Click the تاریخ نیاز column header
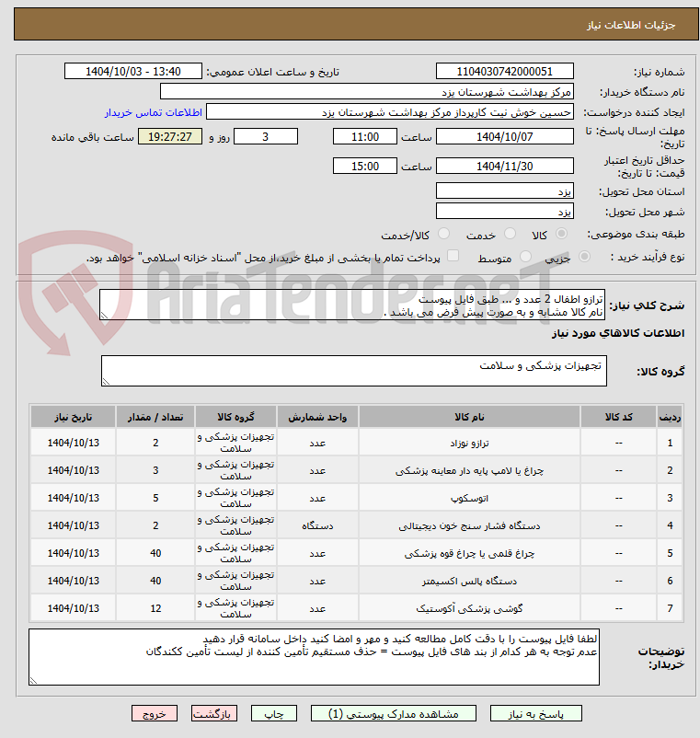The image size is (700, 738). [x=73, y=417]
